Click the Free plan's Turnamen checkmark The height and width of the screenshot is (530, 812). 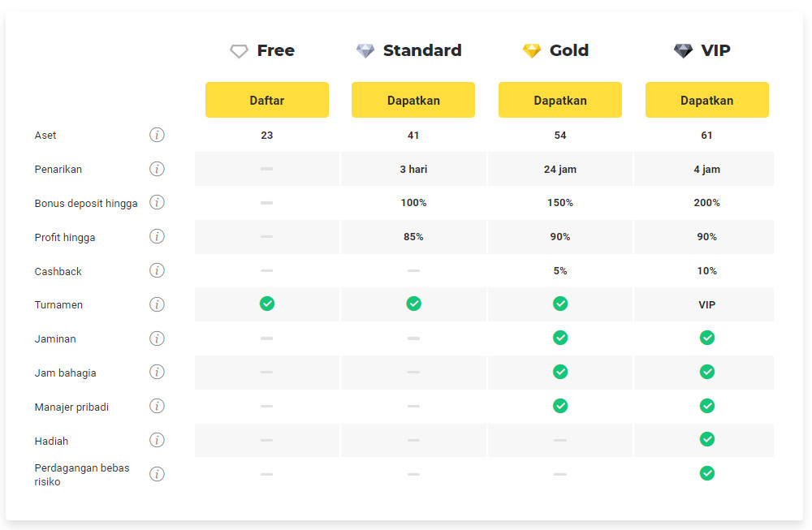(x=267, y=304)
